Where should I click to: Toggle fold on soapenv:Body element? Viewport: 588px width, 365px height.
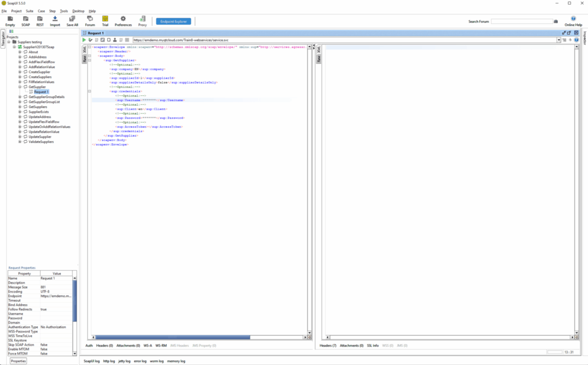tap(90, 56)
